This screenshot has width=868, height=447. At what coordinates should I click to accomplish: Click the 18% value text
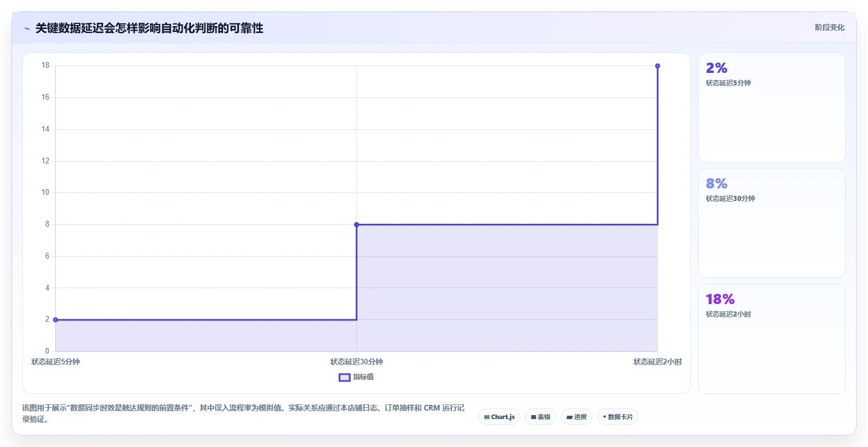[x=720, y=300]
